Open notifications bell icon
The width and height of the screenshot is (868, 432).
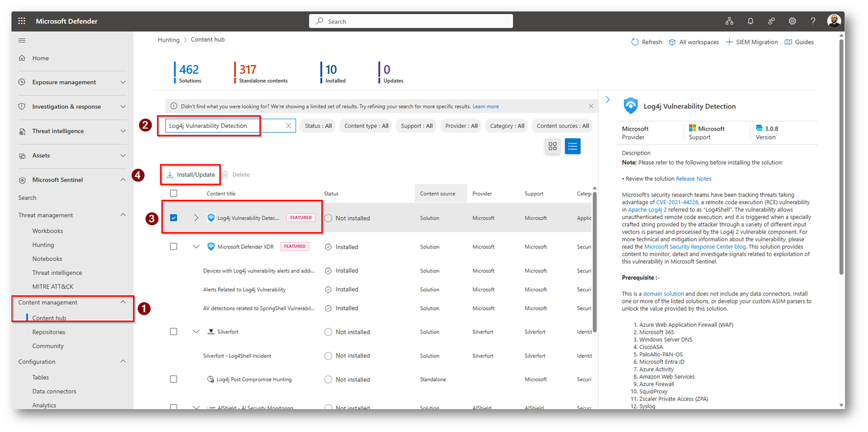click(750, 21)
